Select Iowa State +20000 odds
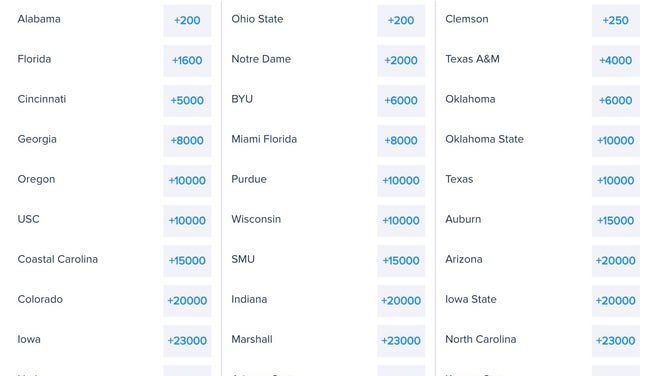 (x=616, y=301)
